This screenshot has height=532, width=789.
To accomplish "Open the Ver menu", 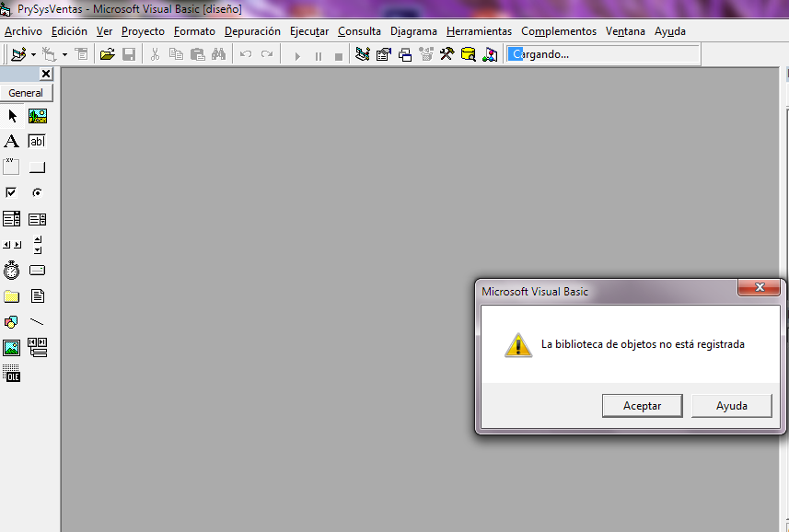I will (104, 31).
